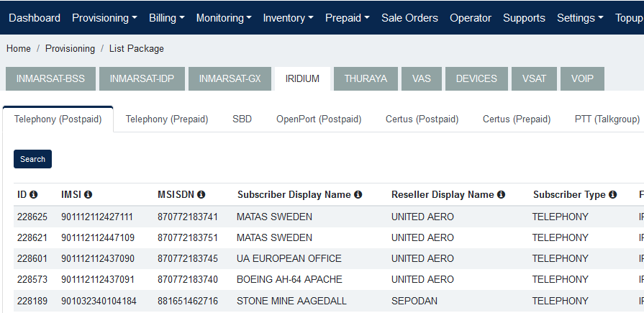The height and width of the screenshot is (313, 644).
Task: Click info icon for Subscriber Display Name
Action: pyautogui.click(x=358, y=195)
